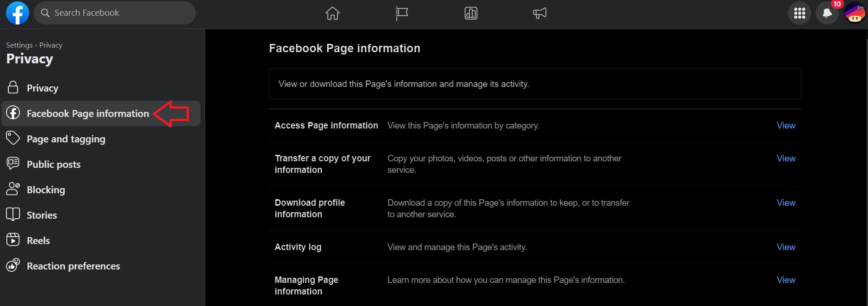Click the 'Activity log' label
This screenshot has height=306, width=868.
click(x=298, y=247)
